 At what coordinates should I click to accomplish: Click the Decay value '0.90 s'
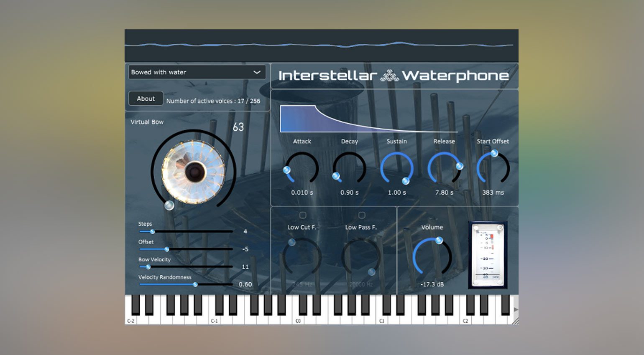pos(349,193)
